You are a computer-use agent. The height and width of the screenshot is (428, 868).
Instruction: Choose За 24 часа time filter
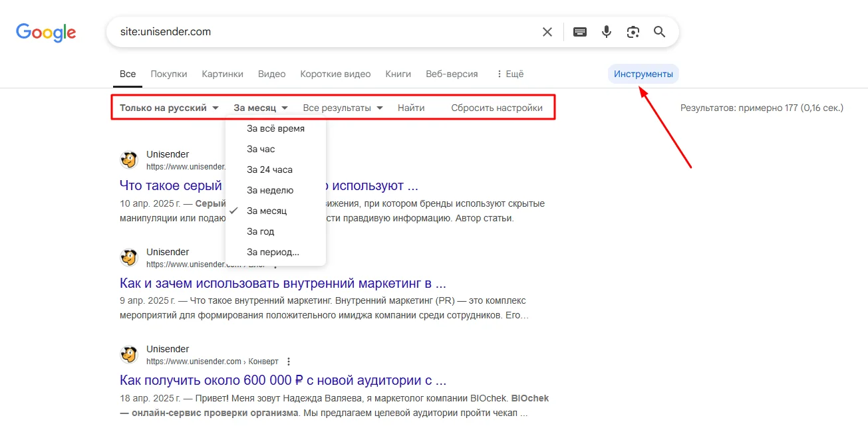[269, 169]
